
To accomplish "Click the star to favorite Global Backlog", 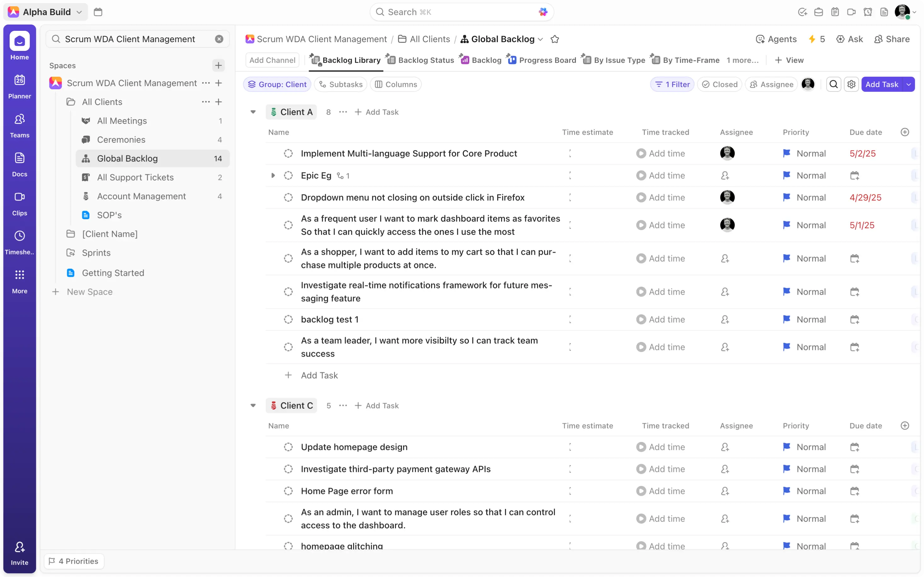I will click(x=555, y=39).
